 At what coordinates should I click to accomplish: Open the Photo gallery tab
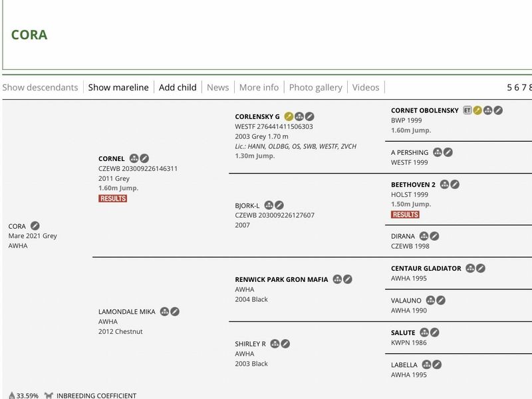[x=315, y=87]
